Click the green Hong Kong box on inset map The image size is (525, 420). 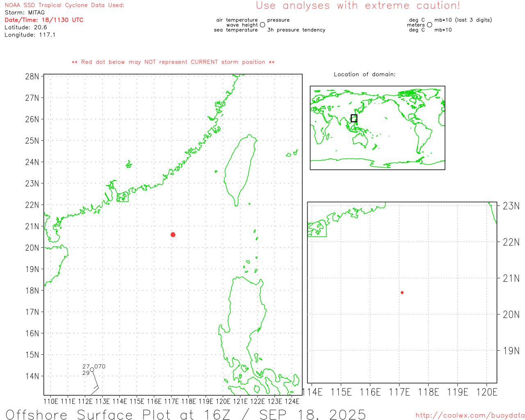coord(317,228)
